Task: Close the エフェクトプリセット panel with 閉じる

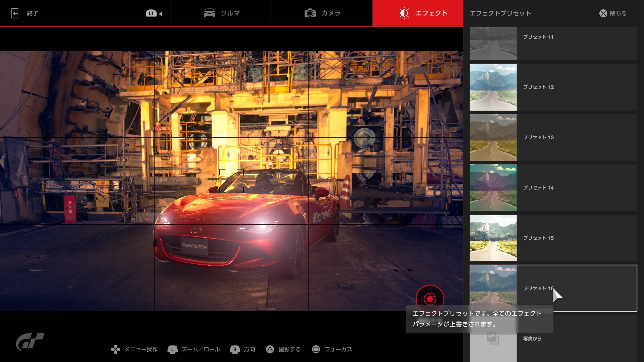Action: click(613, 13)
